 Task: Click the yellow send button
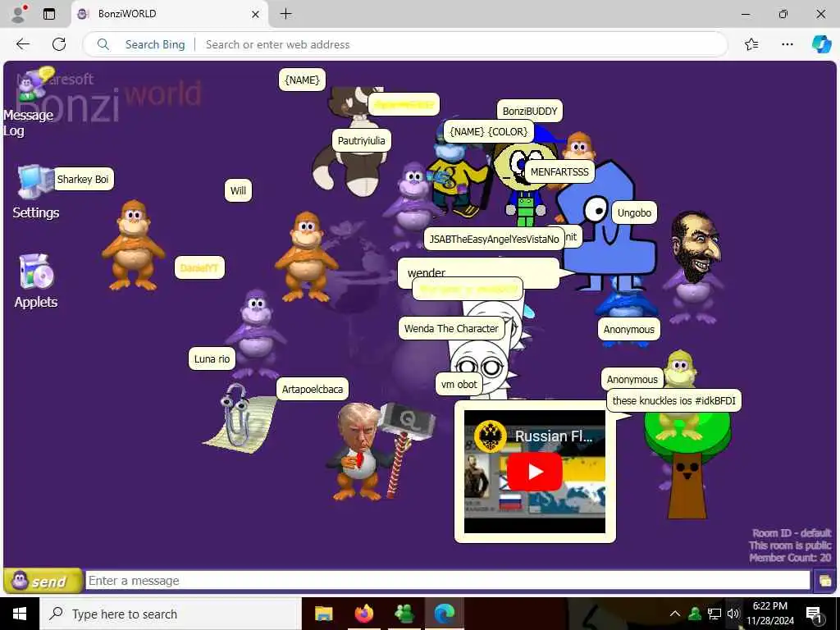(x=43, y=581)
